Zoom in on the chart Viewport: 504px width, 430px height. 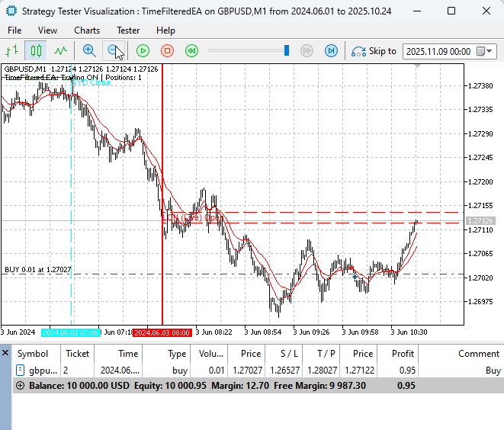89,51
